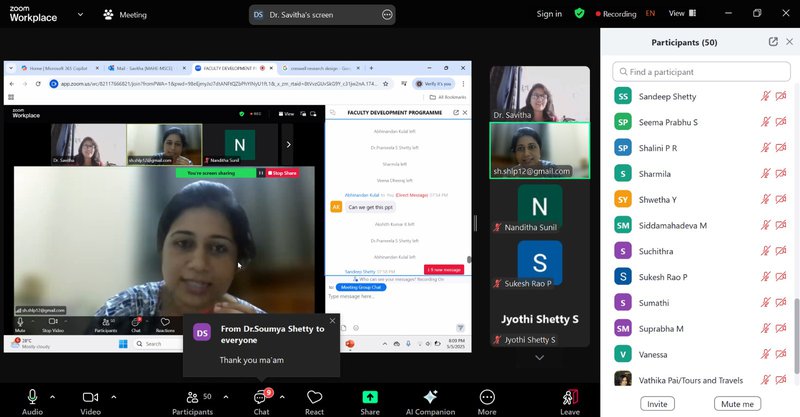
Task: Click Vanessa video off icon
Action: coord(781,354)
